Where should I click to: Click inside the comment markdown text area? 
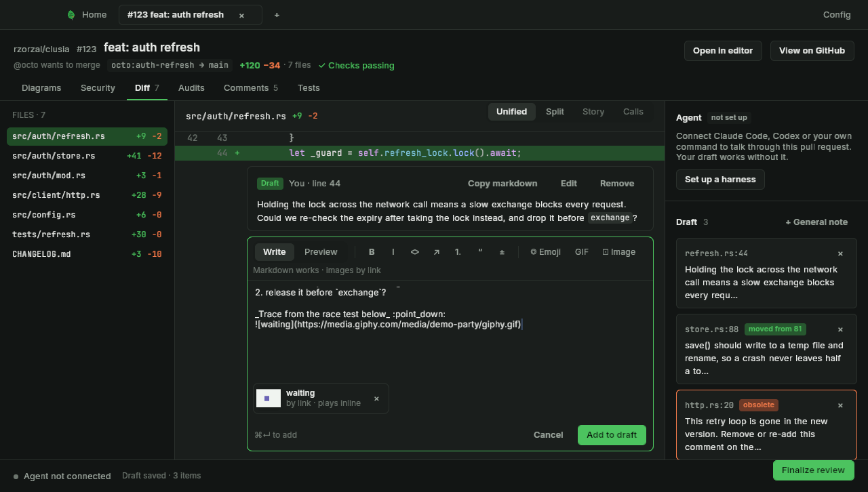pos(450,330)
